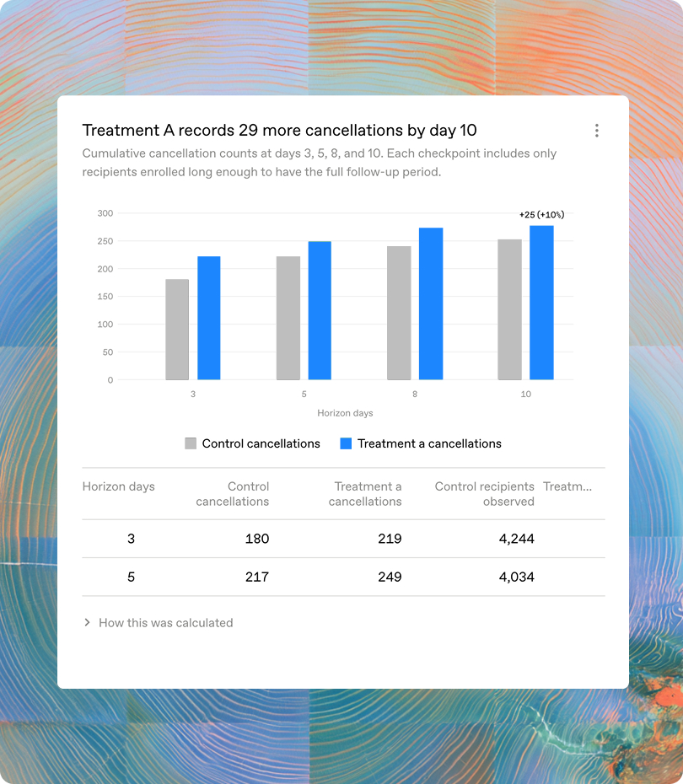Click the table cell showing 4,244
This screenshot has width=683, height=784.
517,539
